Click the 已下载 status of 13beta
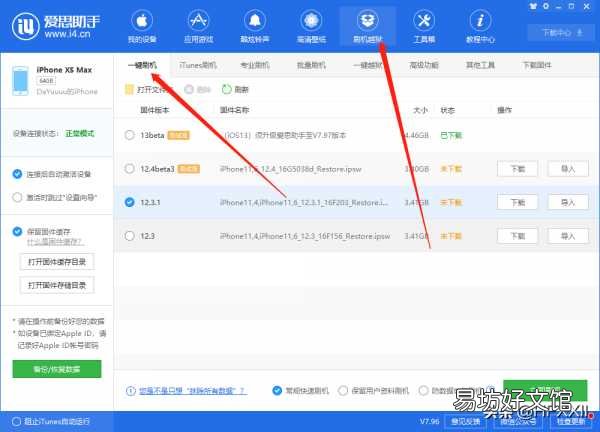Image resolution: width=600 pixels, height=432 pixels. tap(451, 135)
